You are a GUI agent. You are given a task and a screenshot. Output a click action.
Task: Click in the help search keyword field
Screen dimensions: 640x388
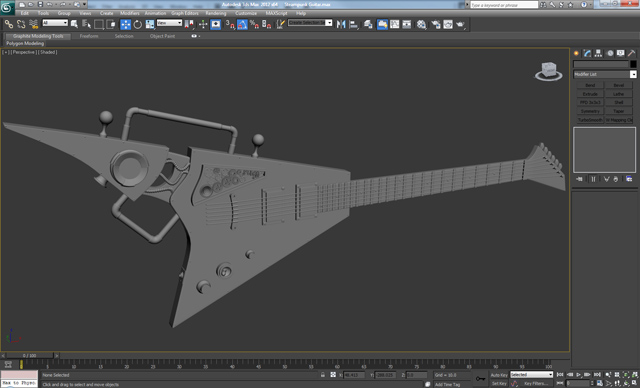click(x=504, y=5)
